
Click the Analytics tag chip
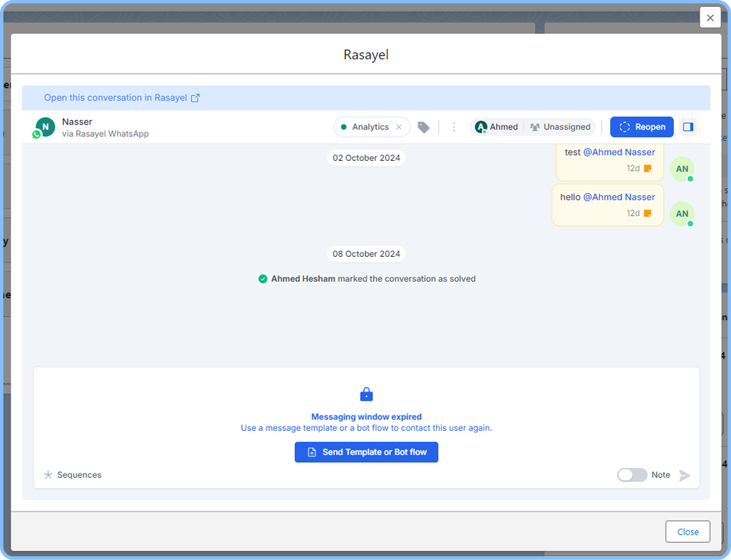click(365, 127)
